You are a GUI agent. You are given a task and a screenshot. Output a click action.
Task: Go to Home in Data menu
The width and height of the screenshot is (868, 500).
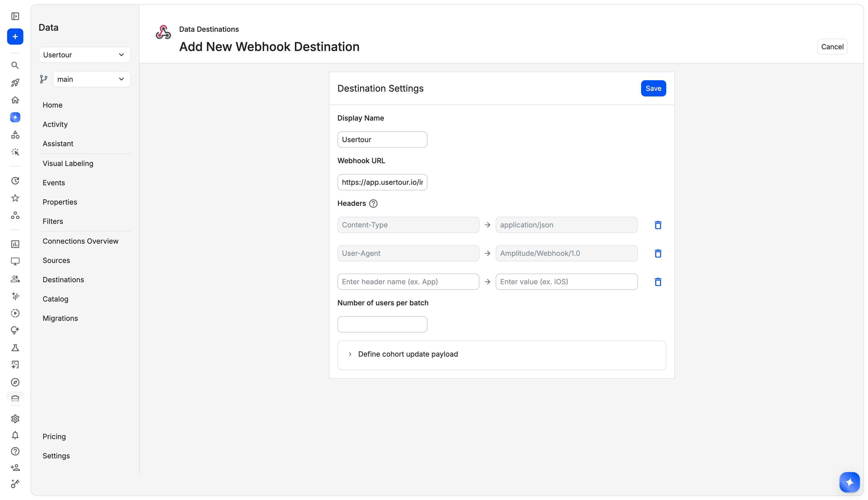click(x=53, y=105)
